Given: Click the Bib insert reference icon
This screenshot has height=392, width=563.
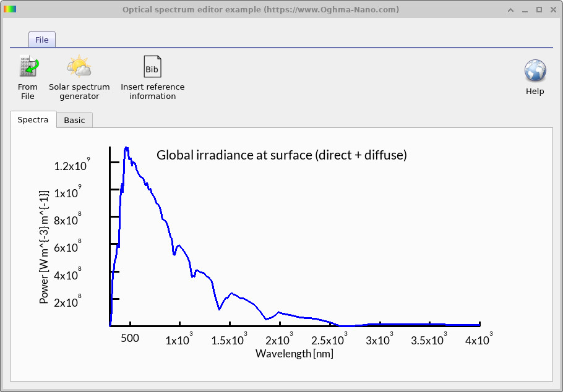Looking at the screenshot, I should [152, 66].
